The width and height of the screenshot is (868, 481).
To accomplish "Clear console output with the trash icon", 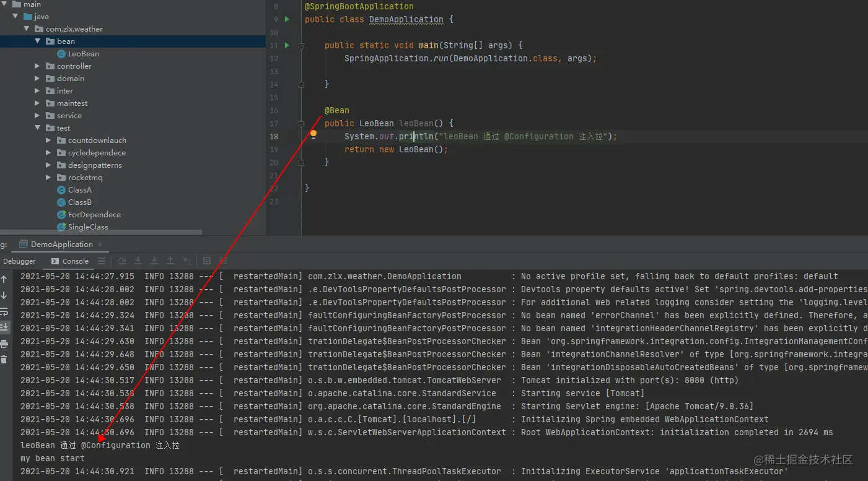I will 4,360.
